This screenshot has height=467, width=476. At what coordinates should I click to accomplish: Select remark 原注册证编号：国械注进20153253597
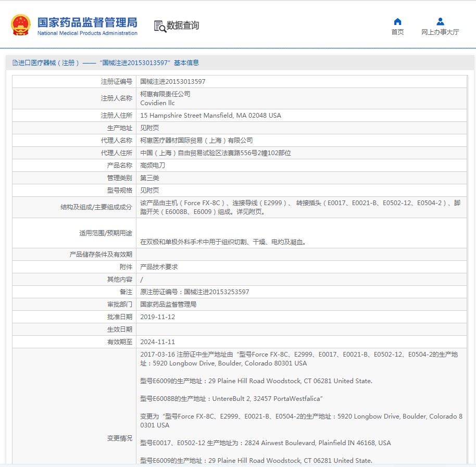click(x=195, y=292)
